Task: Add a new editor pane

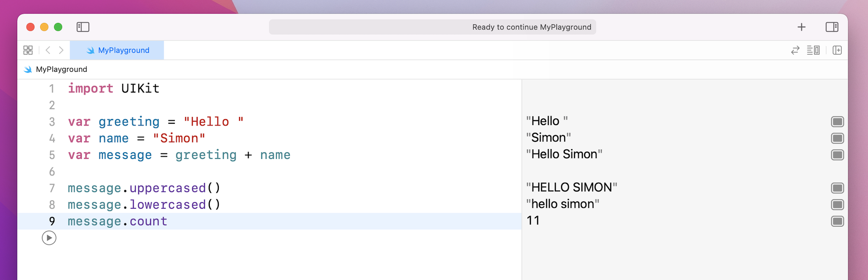Action: point(837,50)
